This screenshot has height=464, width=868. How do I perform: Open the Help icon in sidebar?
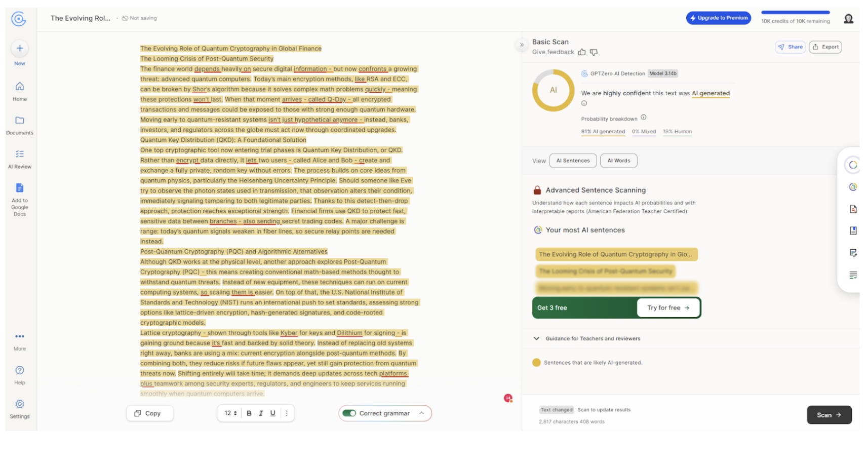click(20, 370)
